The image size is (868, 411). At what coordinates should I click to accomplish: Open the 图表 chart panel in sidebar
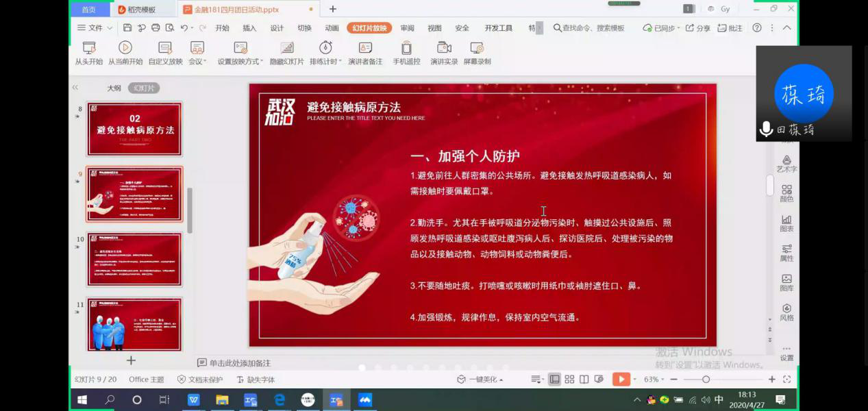[x=786, y=223]
